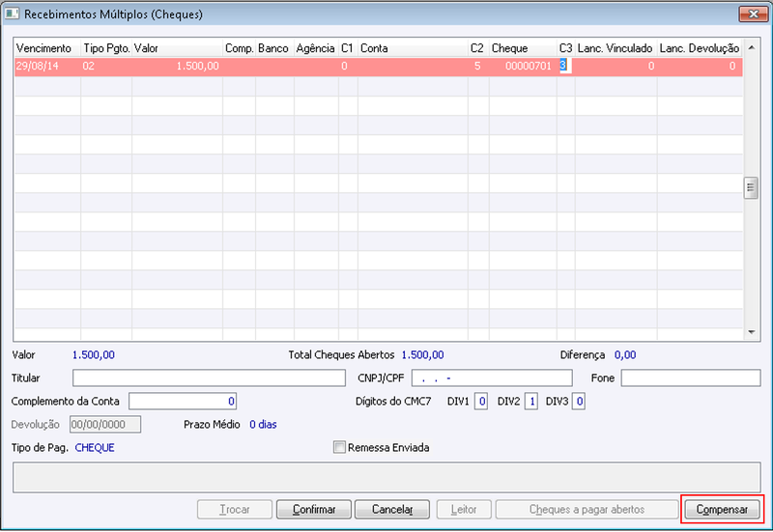Select the Comp. column header
The width and height of the screenshot is (773, 532).
coord(239,48)
